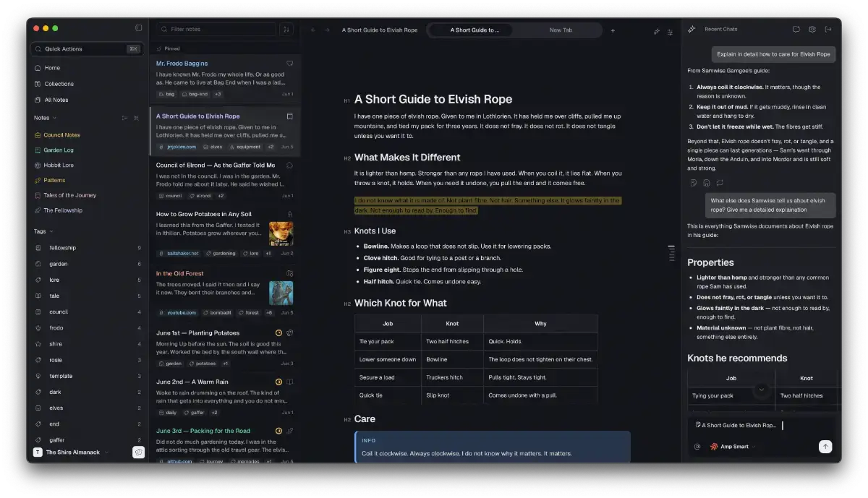Expand Recent Chats list
Image resolution: width=868 pixels, height=498 pixels.
click(721, 30)
